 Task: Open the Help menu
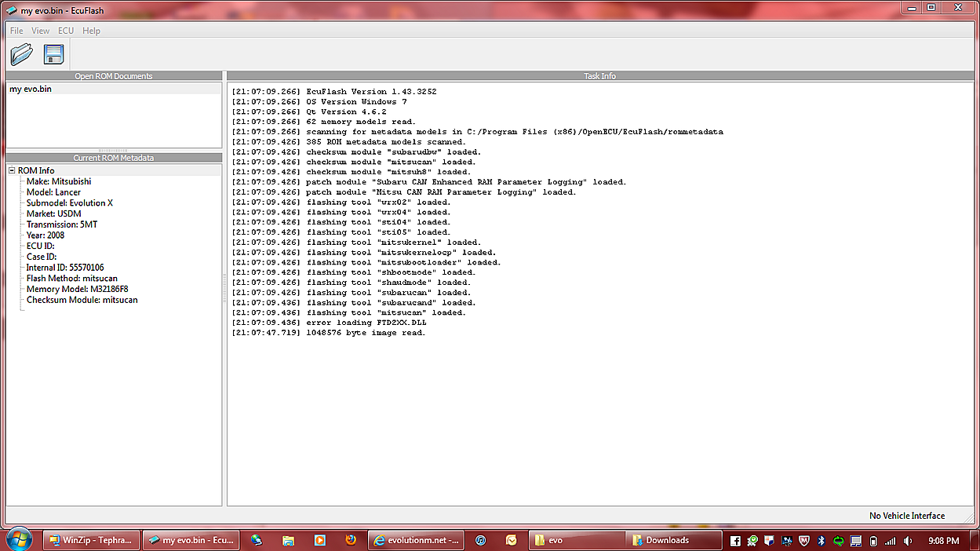tap(92, 31)
